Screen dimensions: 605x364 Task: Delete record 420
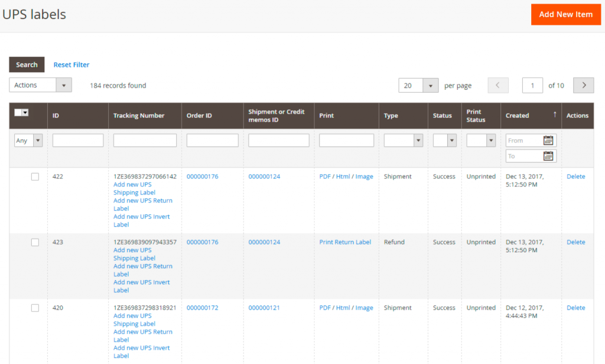[x=575, y=307]
